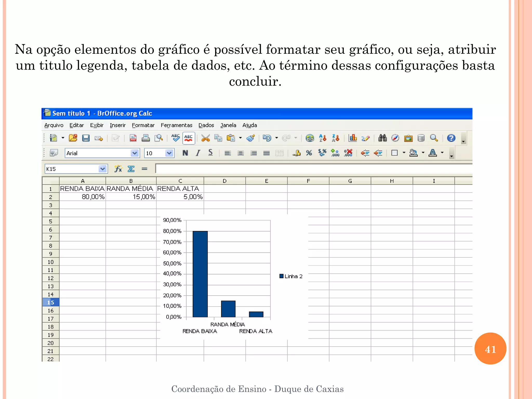Open font color dropdown arrow
Screen dimensions: 532x399
tap(442, 153)
